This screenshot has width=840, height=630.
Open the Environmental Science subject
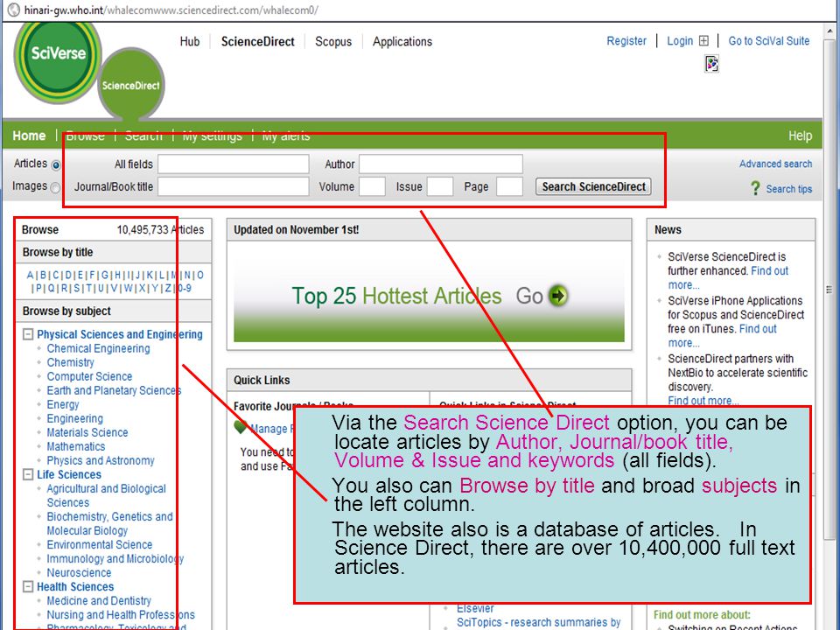pyautogui.click(x=100, y=545)
